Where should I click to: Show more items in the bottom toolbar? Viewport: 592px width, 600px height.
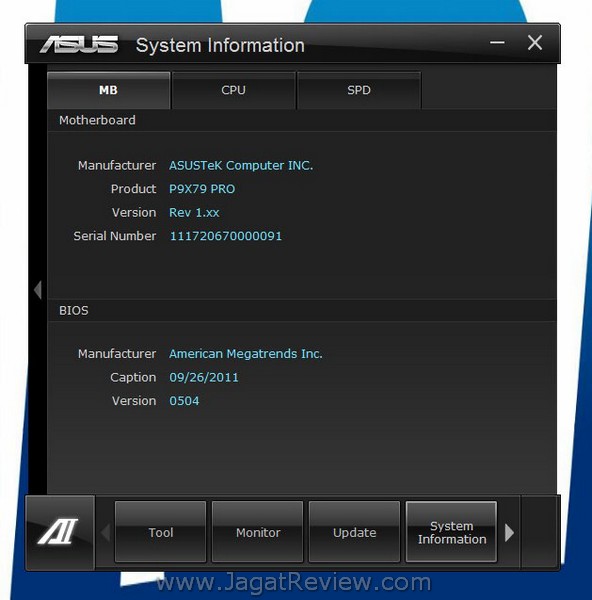point(509,532)
